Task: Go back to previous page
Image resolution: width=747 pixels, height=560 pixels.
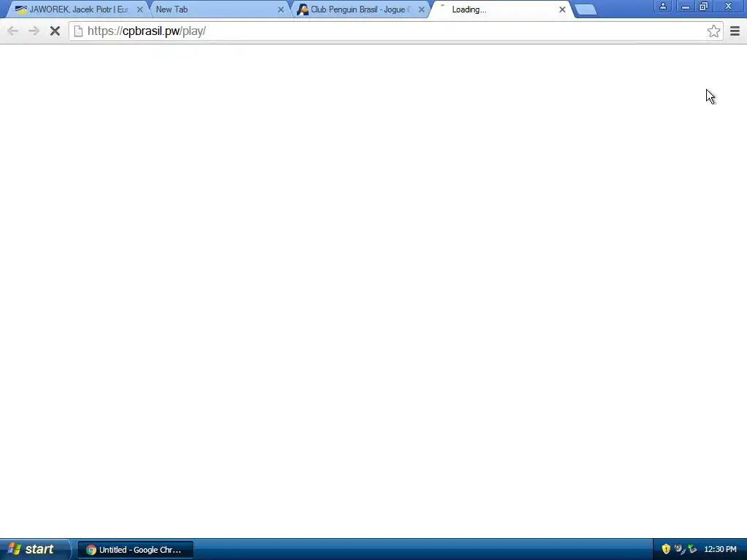Action: [x=13, y=31]
